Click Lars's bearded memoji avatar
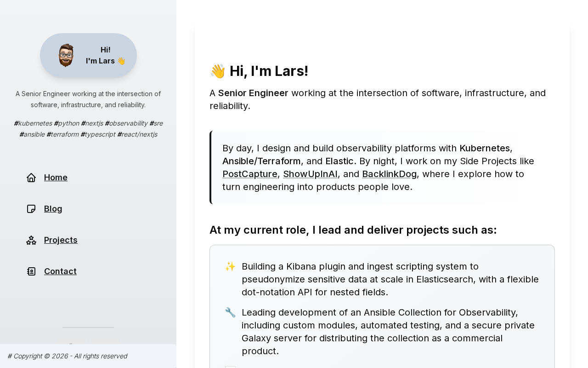The width and height of the screenshot is (588, 368). click(x=66, y=55)
